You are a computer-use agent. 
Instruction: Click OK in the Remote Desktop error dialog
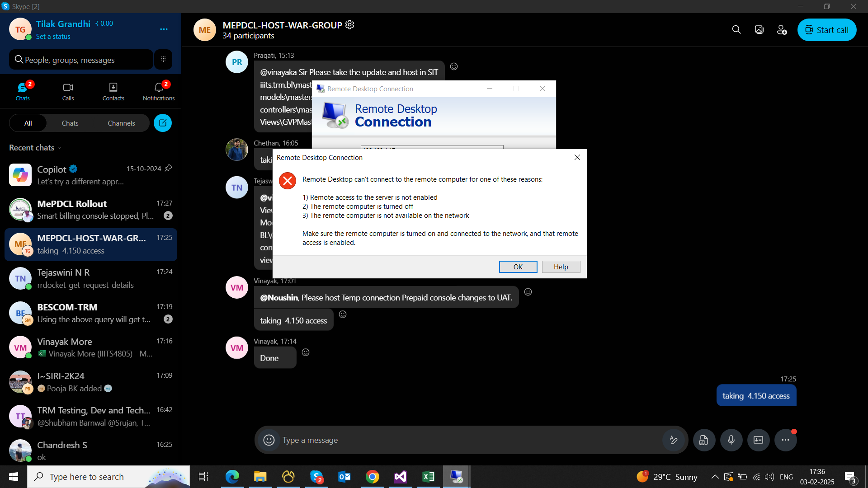(x=518, y=267)
